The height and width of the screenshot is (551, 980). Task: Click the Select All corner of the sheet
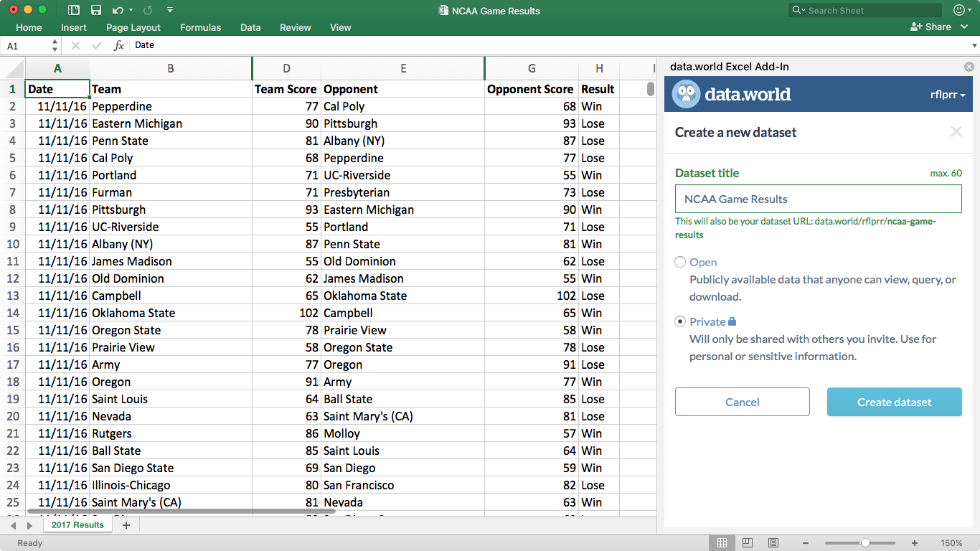(12, 68)
